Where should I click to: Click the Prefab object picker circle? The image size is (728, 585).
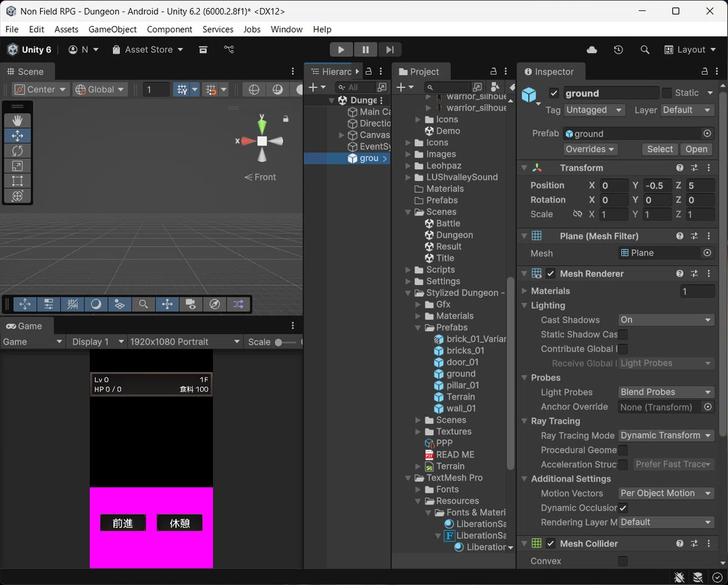pos(707,134)
